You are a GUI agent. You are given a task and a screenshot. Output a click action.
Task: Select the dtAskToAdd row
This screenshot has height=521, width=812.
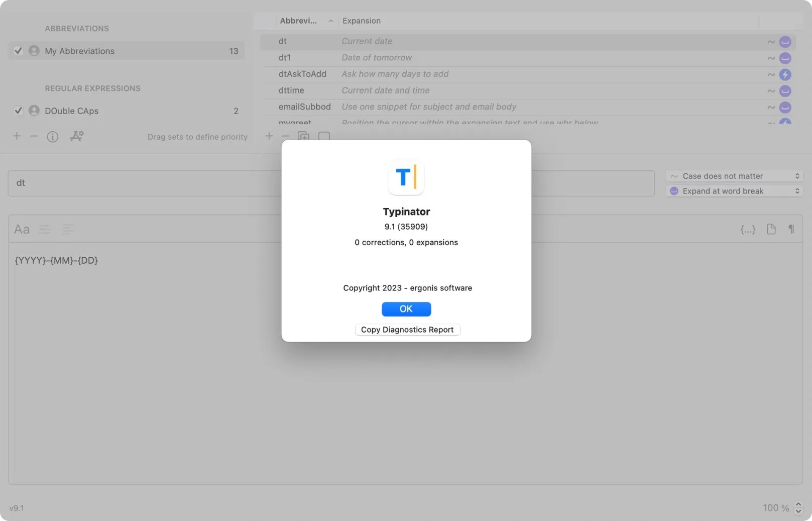click(528, 74)
